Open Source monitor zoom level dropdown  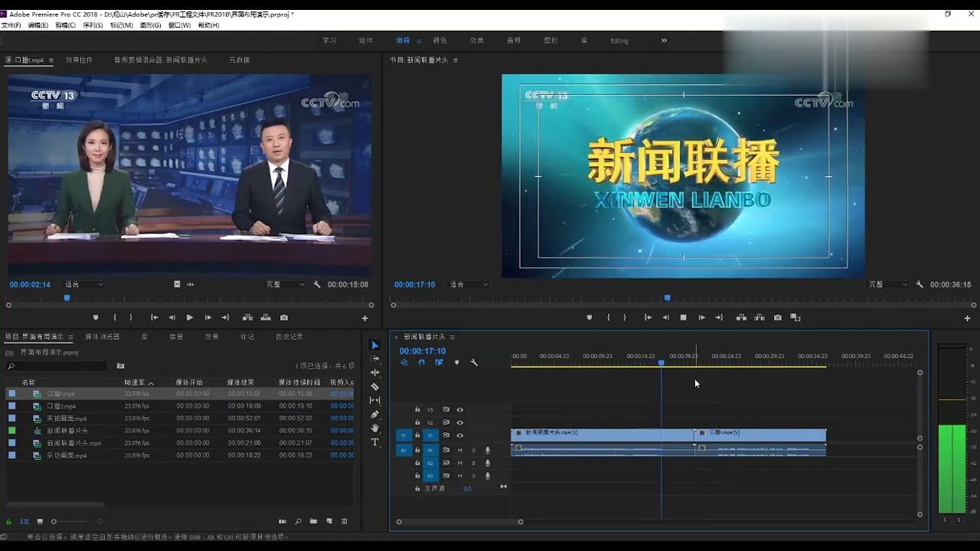point(83,285)
